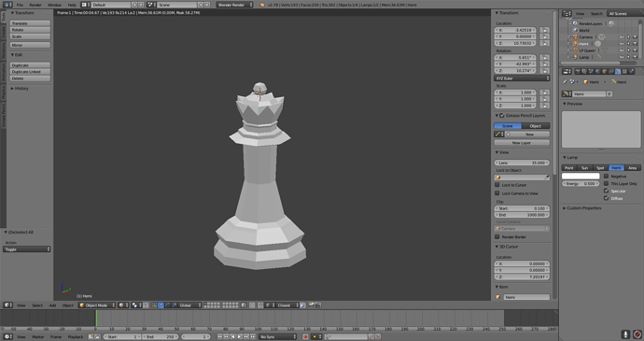Enable This Layer Only checkbox
Image resolution: width=644 pixels, height=341 pixels.
click(606, 183)
